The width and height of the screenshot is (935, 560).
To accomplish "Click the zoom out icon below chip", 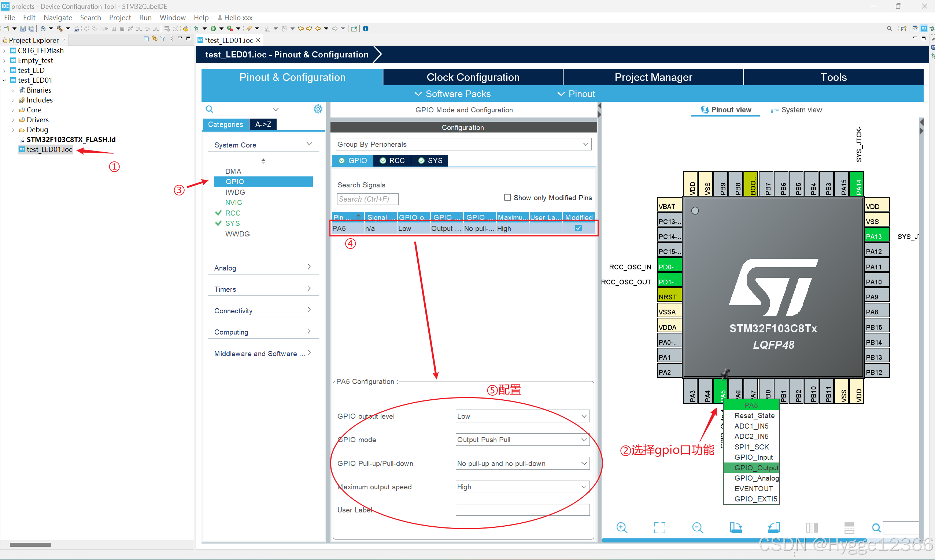I will (x=698, y=527).
